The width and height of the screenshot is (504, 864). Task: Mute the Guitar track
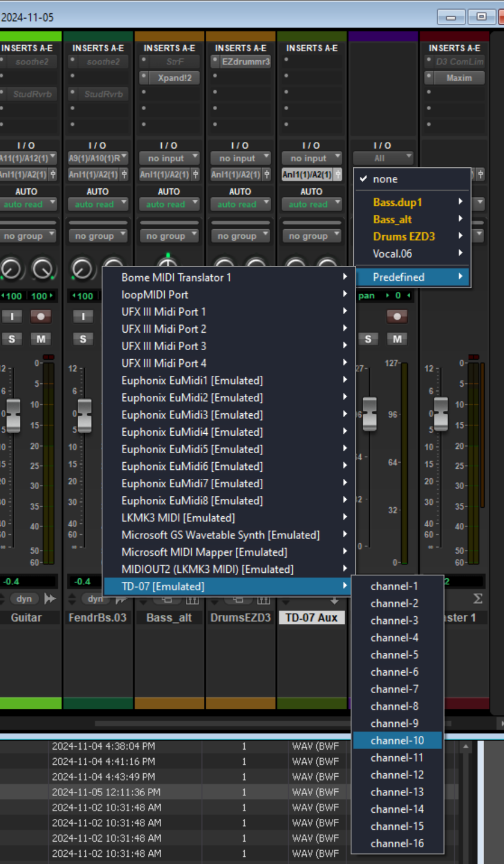(x=40, y=339)
